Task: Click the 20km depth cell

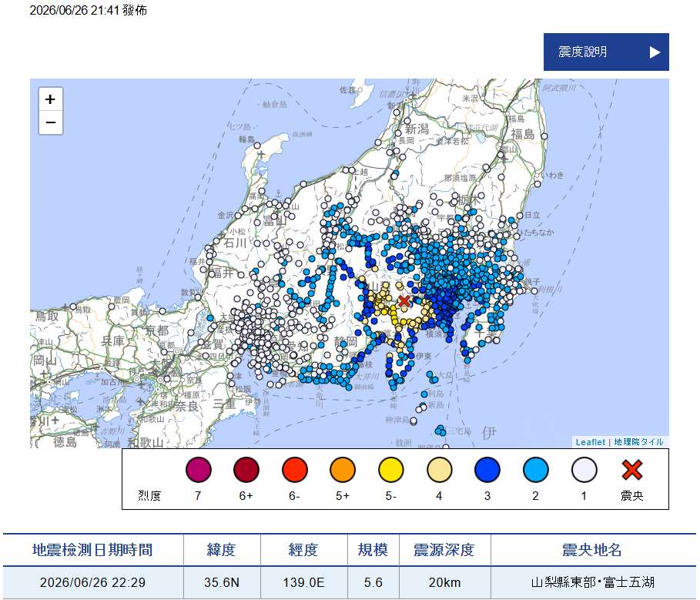Action: tap(444, 582)
